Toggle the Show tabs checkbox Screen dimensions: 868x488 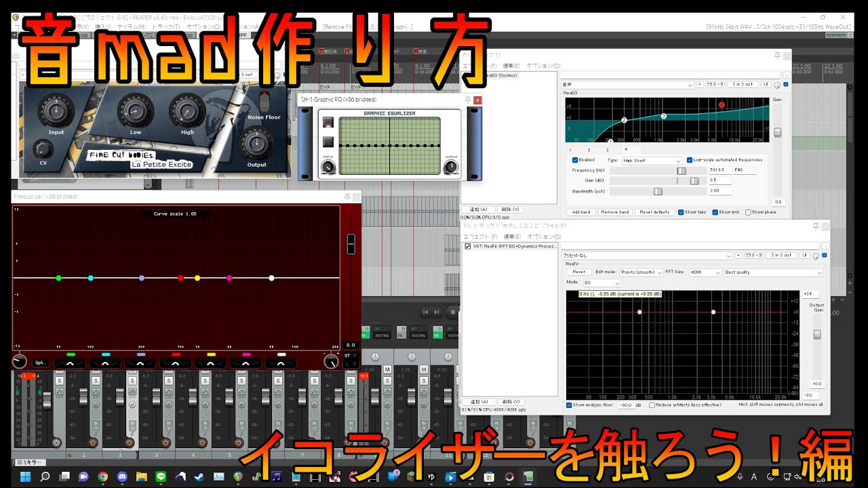(x=681, y=212)
